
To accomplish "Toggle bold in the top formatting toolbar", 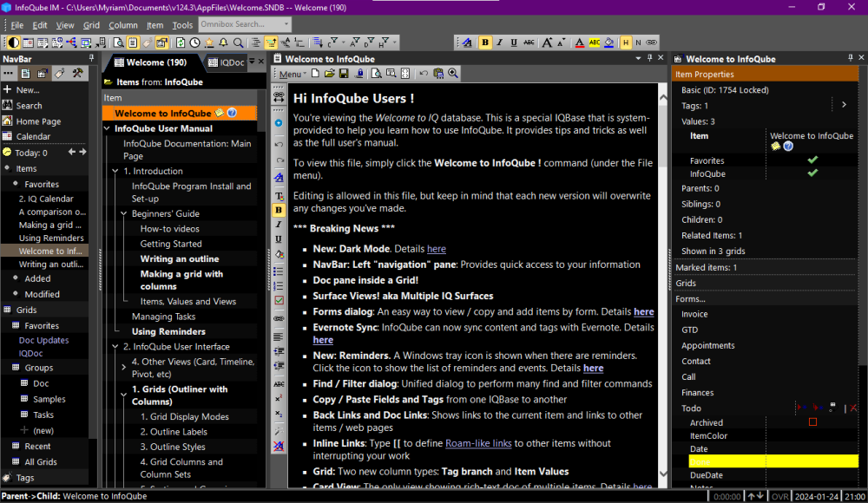I will point(485,42).
